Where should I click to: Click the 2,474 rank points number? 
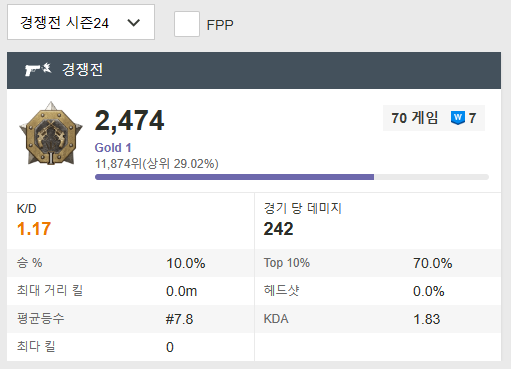coord(129,120)
